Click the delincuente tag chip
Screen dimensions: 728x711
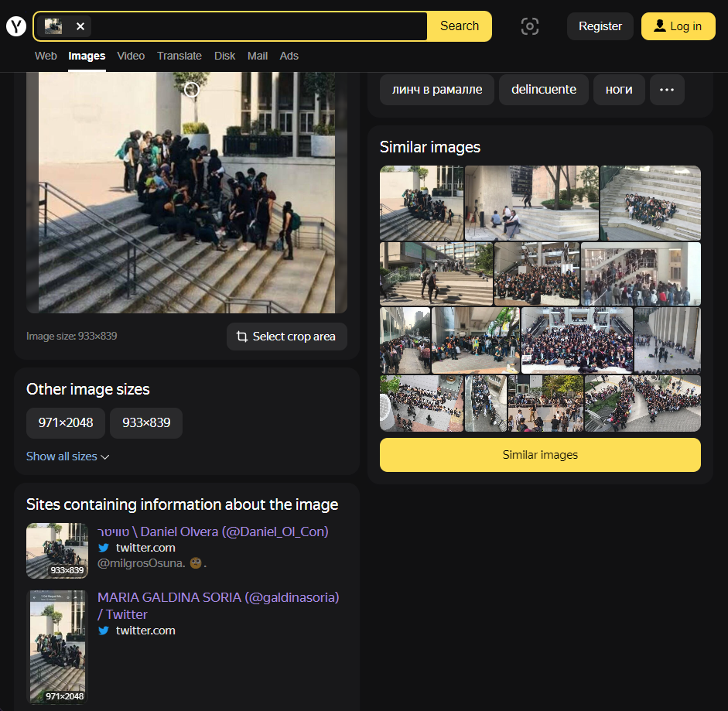click(544, 90)
